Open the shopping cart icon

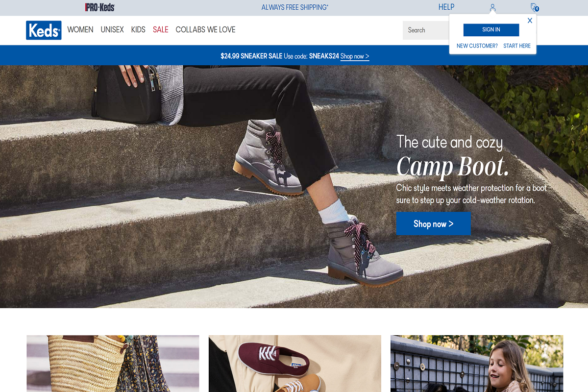tap(535, 7)
